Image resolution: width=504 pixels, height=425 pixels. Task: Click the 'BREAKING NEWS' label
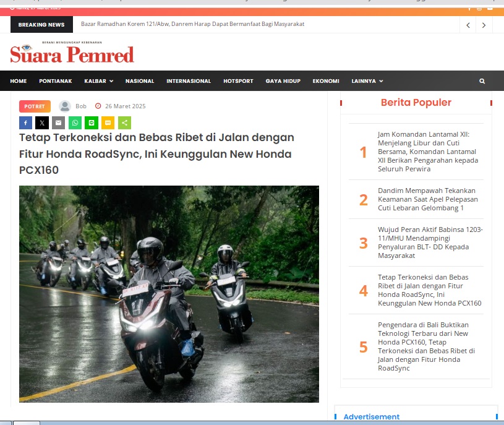[41, 25]
